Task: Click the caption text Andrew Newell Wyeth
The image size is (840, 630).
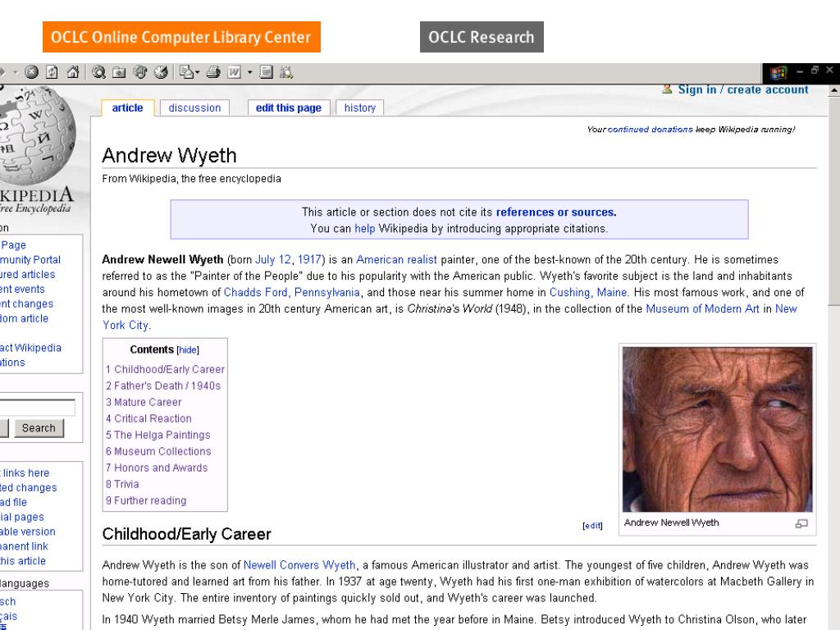Action: click(671, 523)
